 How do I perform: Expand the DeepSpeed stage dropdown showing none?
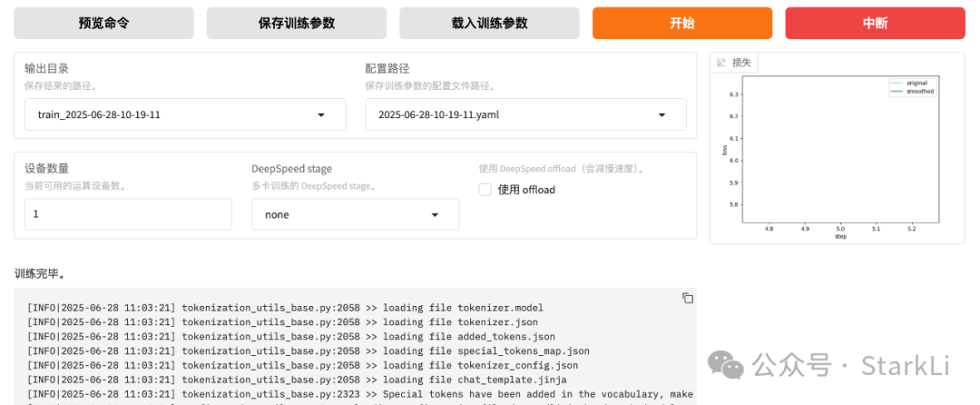(355, 214)
